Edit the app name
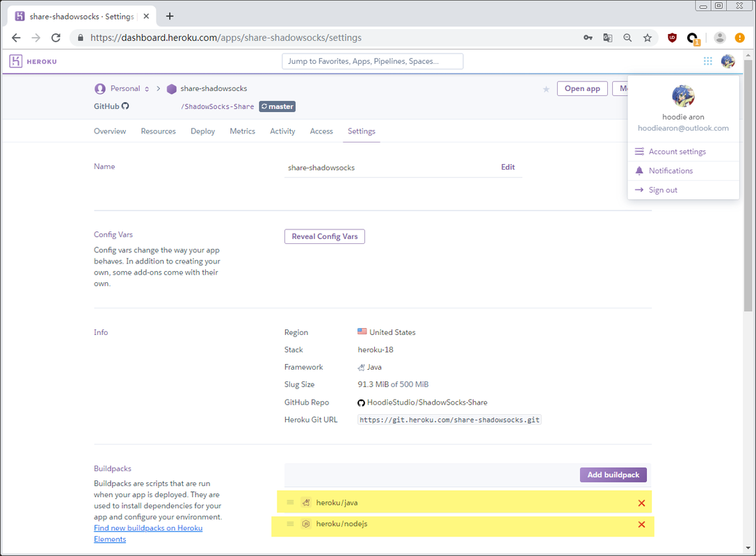The width and height of the screenshot is (756, 556). point(508,167)
